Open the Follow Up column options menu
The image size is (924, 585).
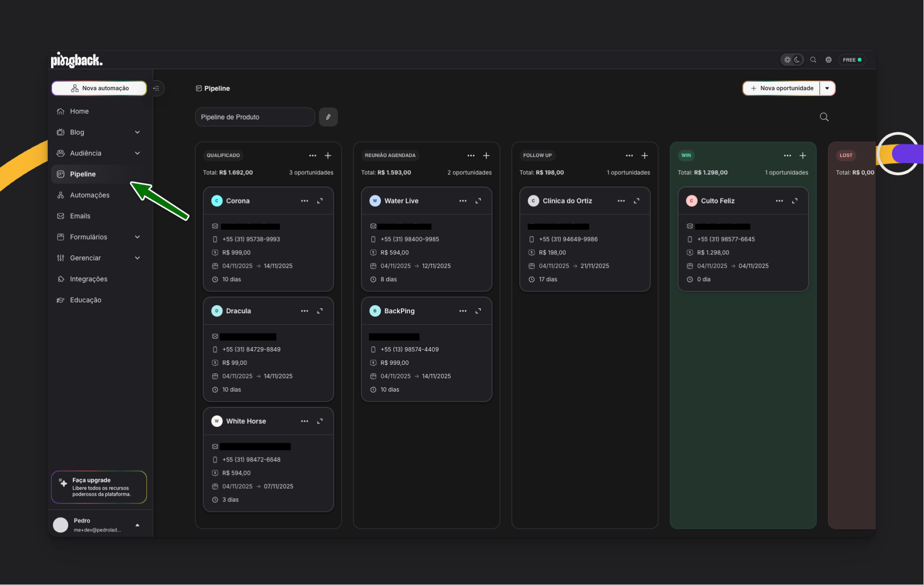(x=629, y=156)
